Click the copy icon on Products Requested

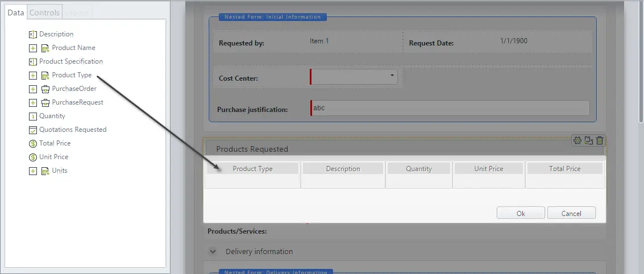(x=588, y=140)
